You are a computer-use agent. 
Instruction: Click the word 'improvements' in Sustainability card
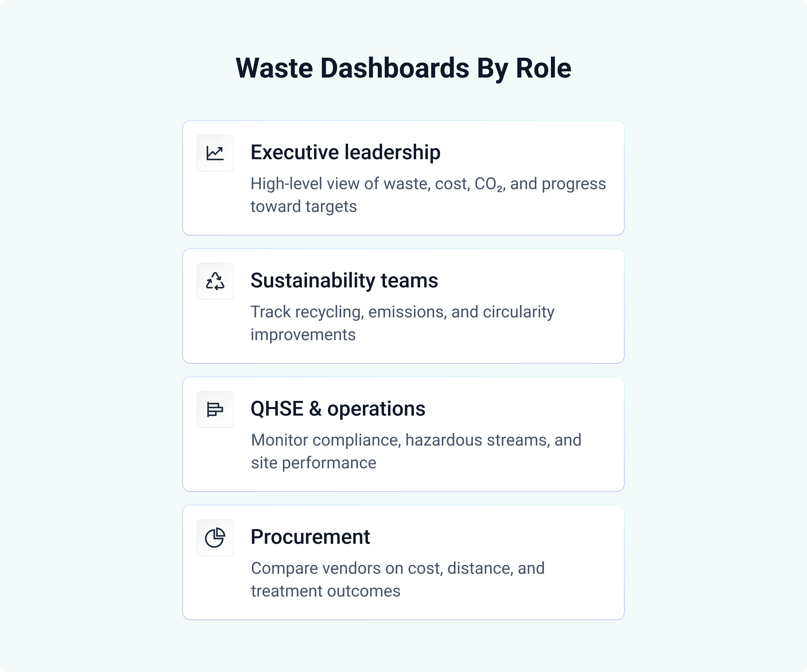pyautogui.click(x=303, y=335)
